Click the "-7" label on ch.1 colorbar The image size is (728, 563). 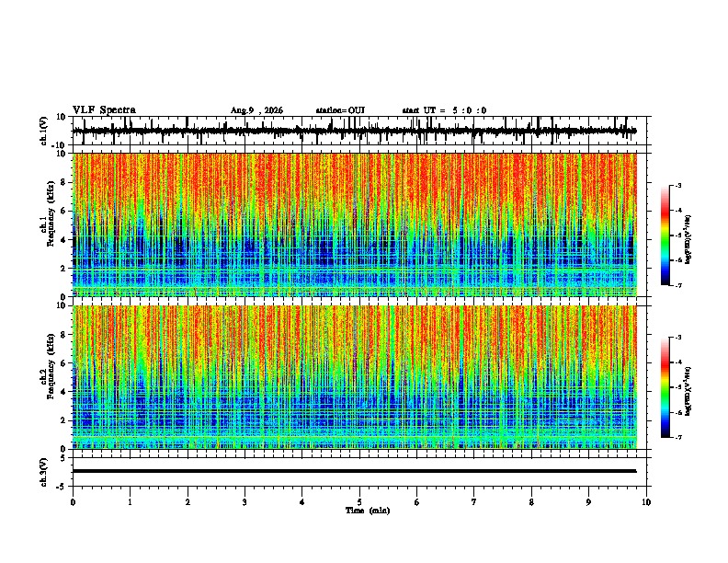677,285
